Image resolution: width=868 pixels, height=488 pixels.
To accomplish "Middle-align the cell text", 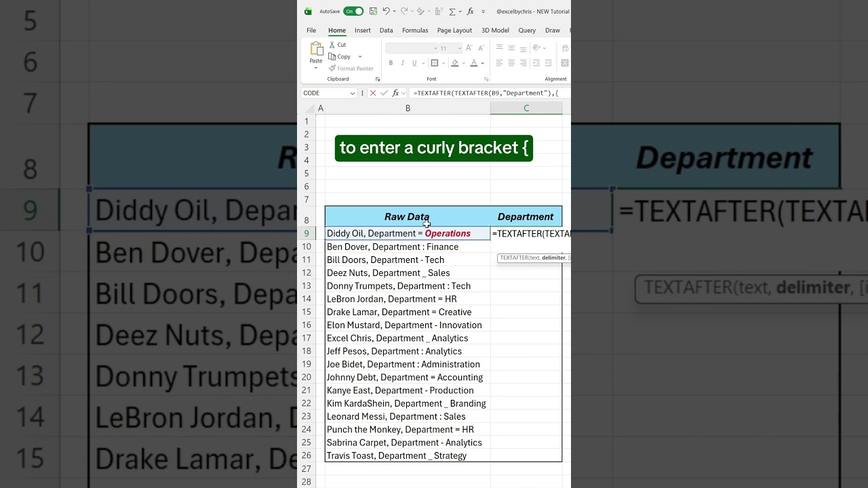I will click(x=512, y=47).
